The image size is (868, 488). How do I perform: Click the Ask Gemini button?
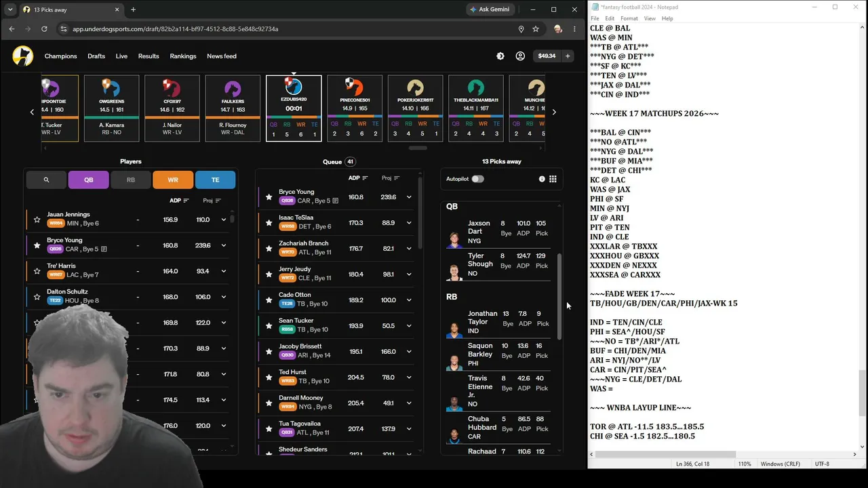[491, 9]
